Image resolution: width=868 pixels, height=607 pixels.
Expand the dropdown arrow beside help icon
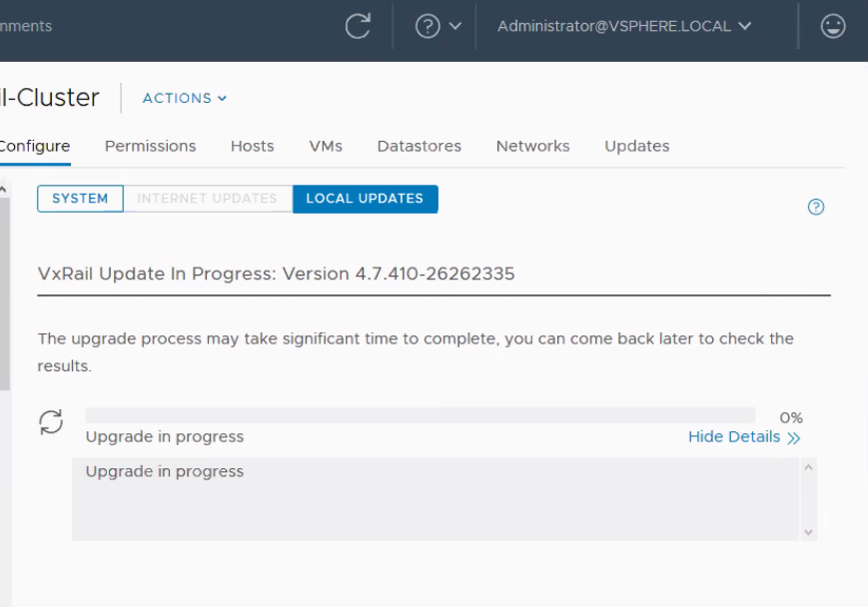[x=455, y=27]
